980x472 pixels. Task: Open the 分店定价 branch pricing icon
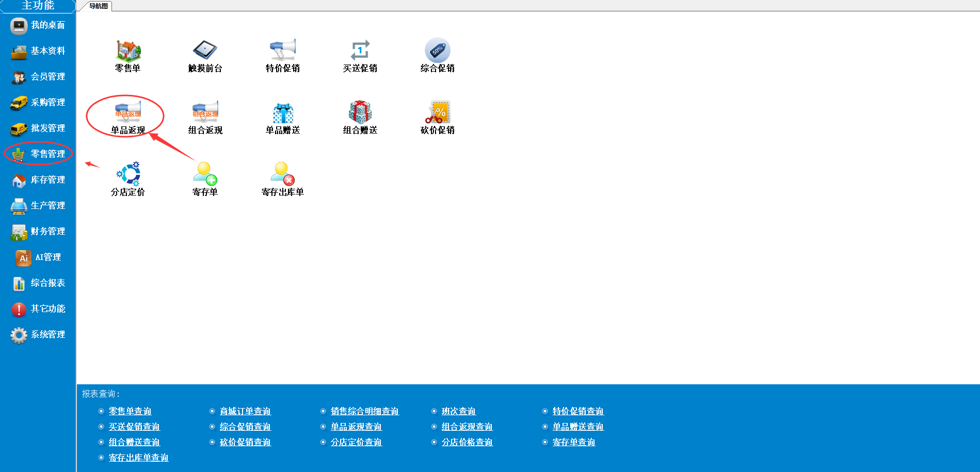coord(128,180)
